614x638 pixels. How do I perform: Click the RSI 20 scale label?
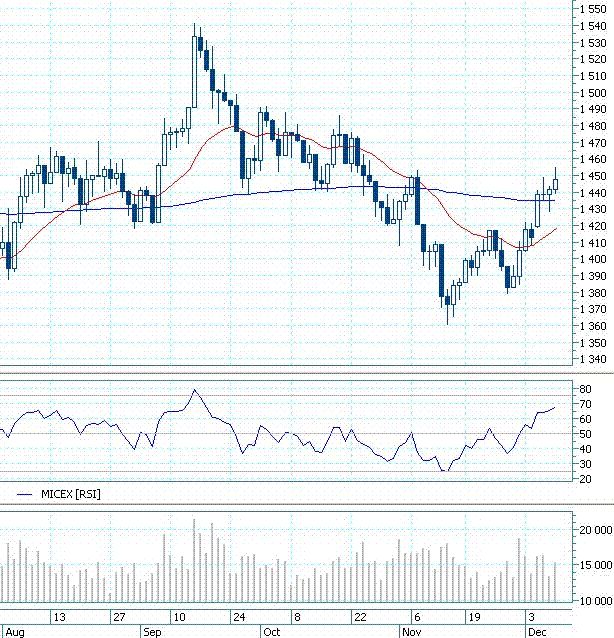pos(585,479)
